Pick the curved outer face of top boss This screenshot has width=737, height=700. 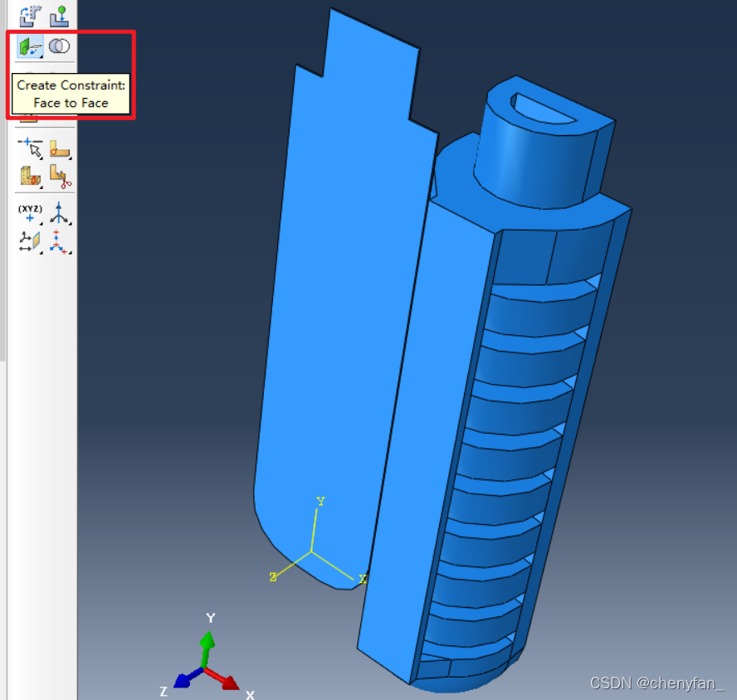pyautogui.click(x=531, y=166)
